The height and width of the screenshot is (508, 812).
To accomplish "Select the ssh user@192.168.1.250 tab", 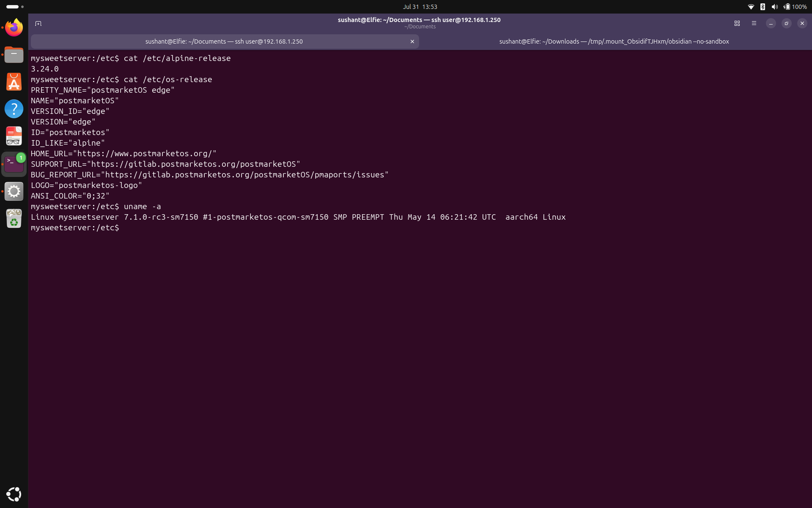I will pyautogui.click(x=224, y=41).
